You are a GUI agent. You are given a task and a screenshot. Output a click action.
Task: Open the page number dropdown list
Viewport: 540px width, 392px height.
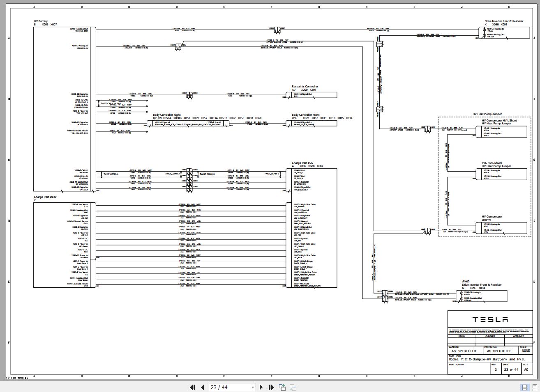coord(252,387)
